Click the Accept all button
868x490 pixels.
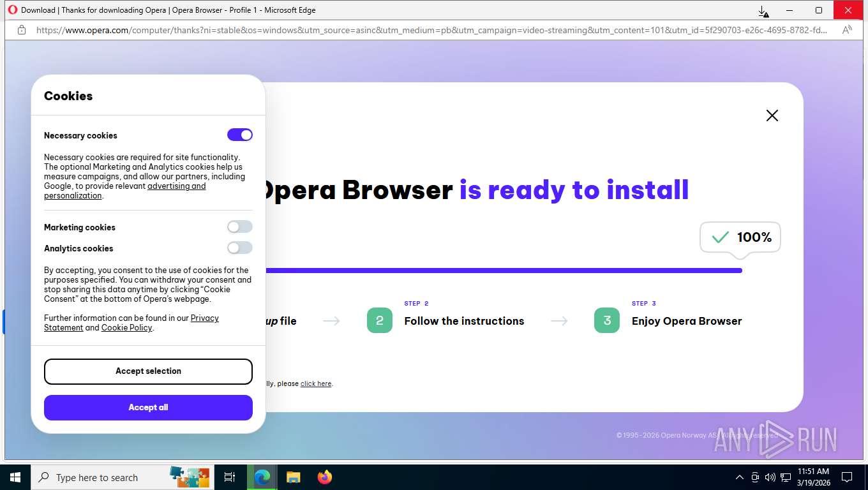click(148, 408)
